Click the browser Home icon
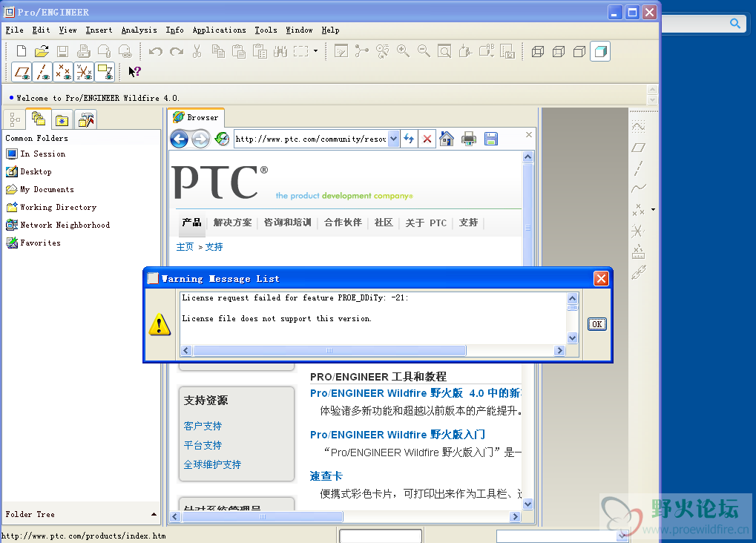Screen dimensions: 756x543 447,139
